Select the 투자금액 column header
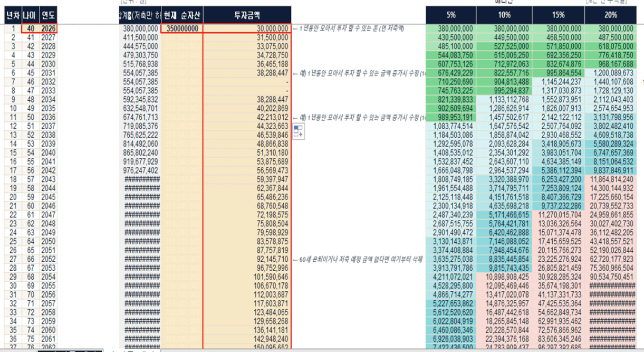Viewport: 644px width, 352px height. click(247, 15)
